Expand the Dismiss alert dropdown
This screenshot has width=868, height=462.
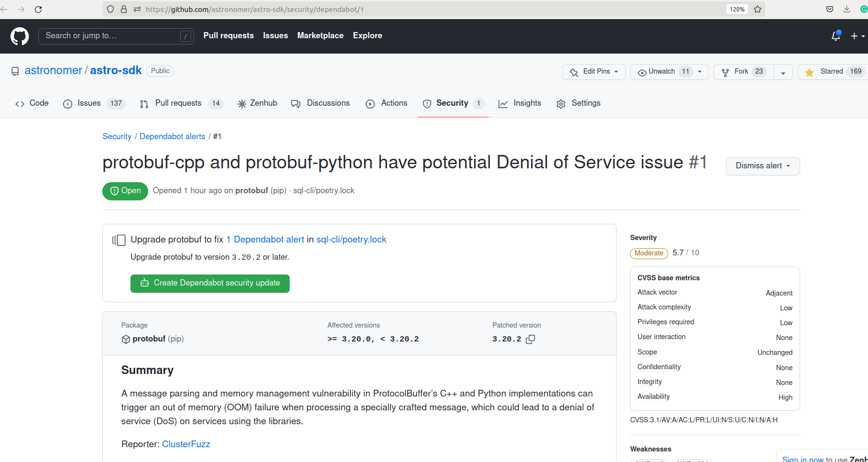(763, 166)
